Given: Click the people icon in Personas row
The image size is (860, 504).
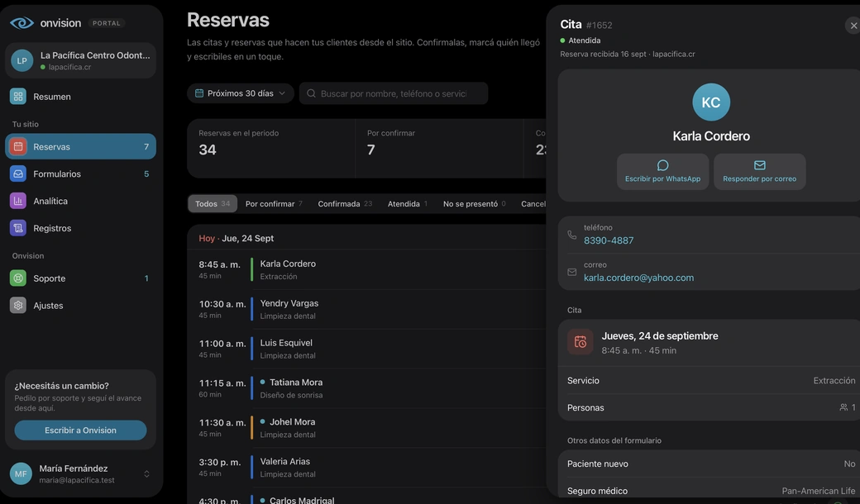Looking at the screenshot, I should tap(843, 407).
